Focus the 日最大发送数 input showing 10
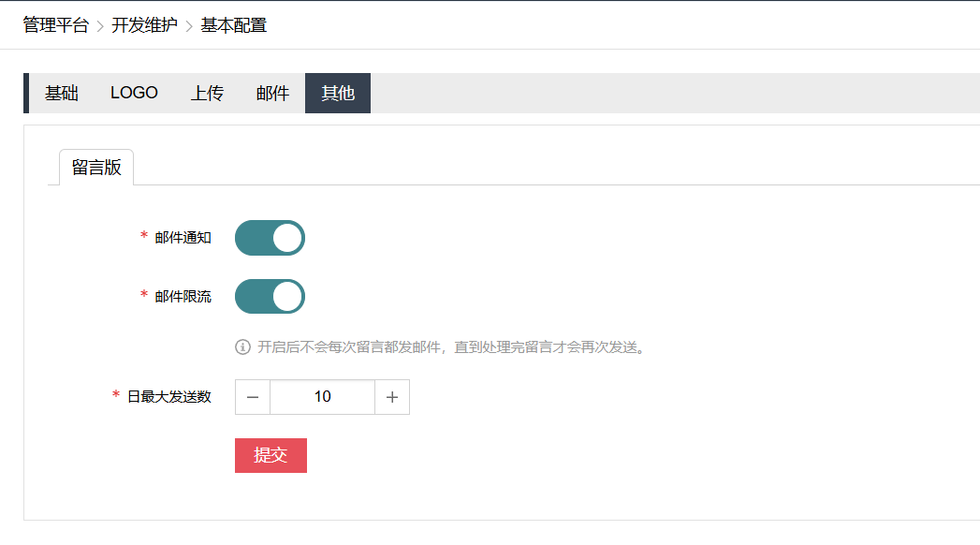The image size is (980, 545). 323,397
